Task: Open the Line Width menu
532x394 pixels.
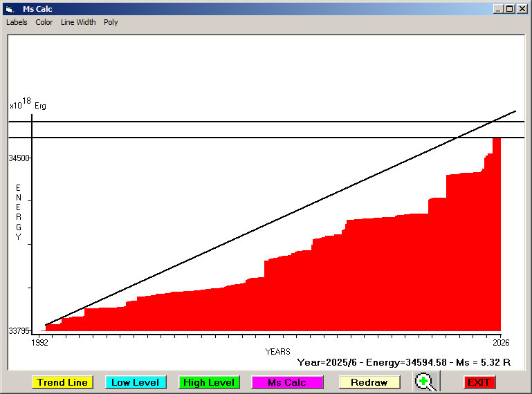Action: tap(78, 22)
